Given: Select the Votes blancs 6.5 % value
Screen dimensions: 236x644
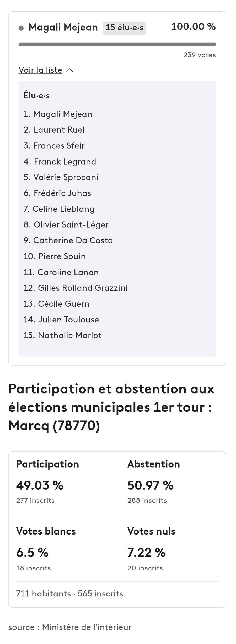Looking at the screenshot, I should (x=32, y=553).
